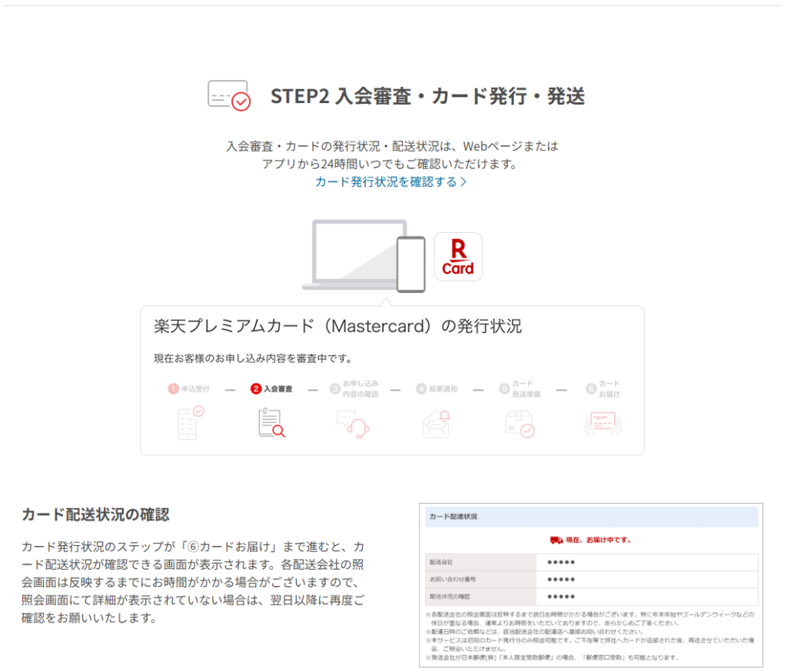Click the お問い合わせ番号 table row label
The height and width of the screenshot is (672, 787).
(452, 579)
